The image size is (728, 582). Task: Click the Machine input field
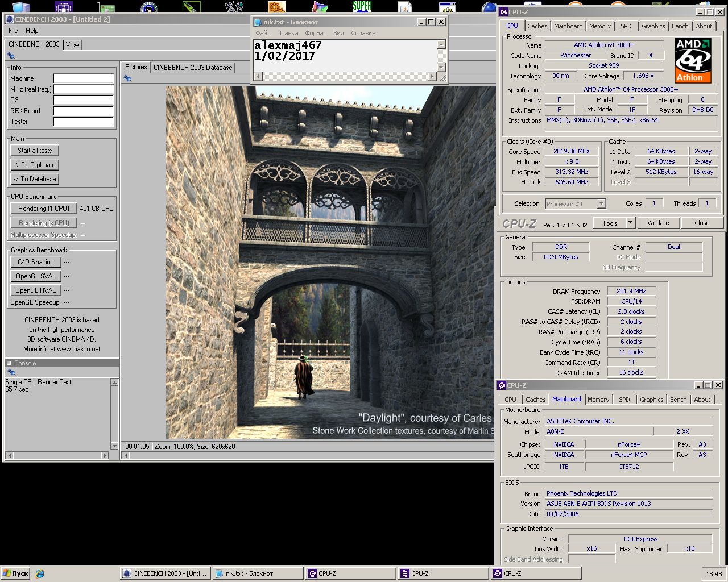[x=83, y=78]
